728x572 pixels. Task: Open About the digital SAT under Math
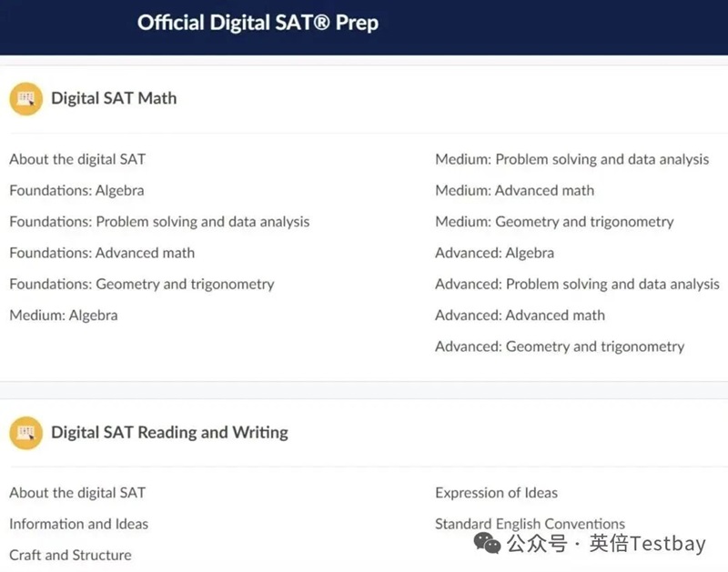click(77, 159)
